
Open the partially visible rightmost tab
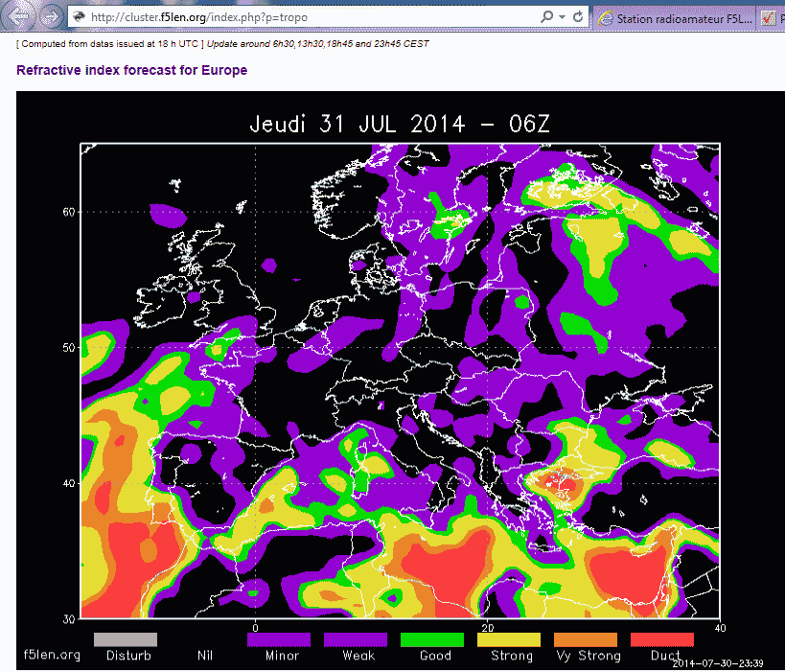[x=771, y=19]
